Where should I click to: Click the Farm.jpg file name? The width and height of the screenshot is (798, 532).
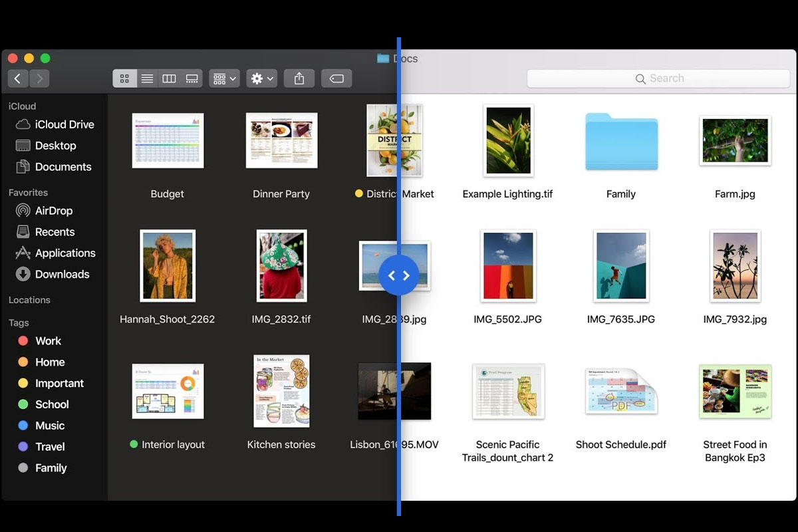pyautogui.click(x=735, y=194)
